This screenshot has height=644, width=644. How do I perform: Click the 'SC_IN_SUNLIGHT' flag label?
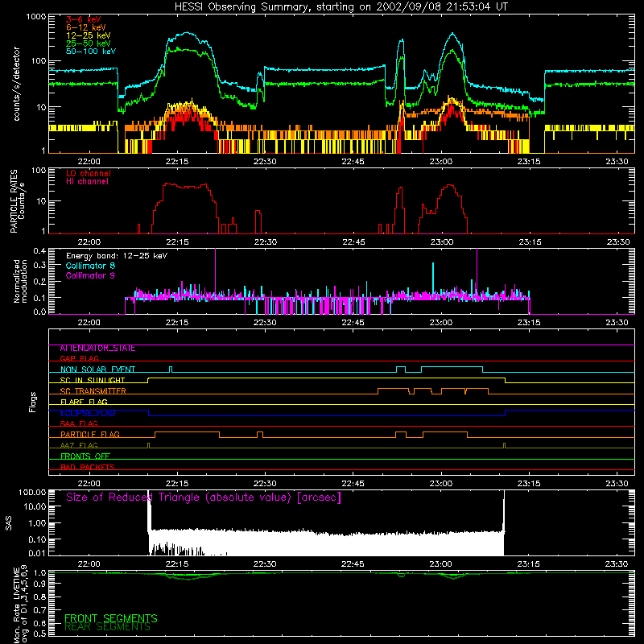[x=93, y=380]
